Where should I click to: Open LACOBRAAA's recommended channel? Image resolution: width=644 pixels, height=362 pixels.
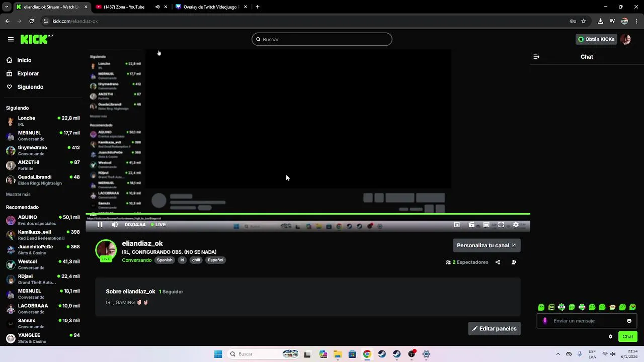coord(43,309)
